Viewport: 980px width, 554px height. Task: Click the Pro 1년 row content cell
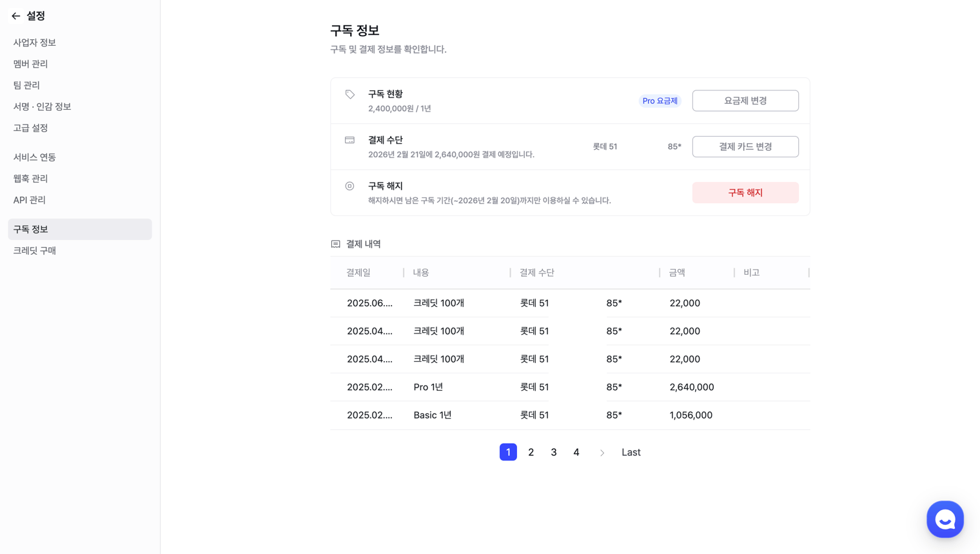428,387
